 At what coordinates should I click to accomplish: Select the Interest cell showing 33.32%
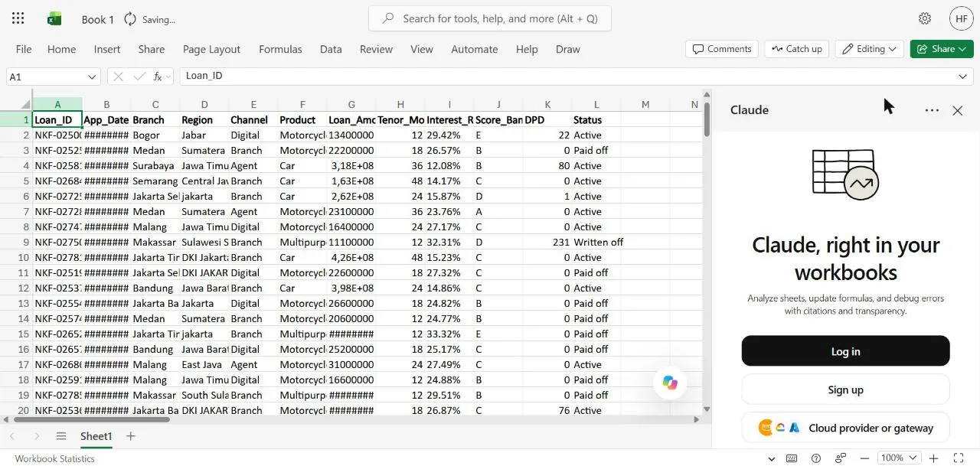pyautogui.click(x=449, y=334)
